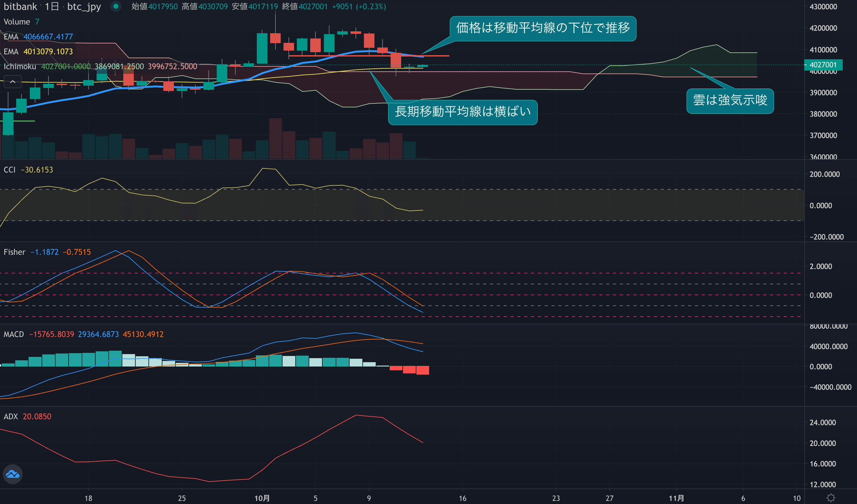Collapse the indicator legend with chevron
This screenshot has width=857, height=504.
[x=13, y=82]
